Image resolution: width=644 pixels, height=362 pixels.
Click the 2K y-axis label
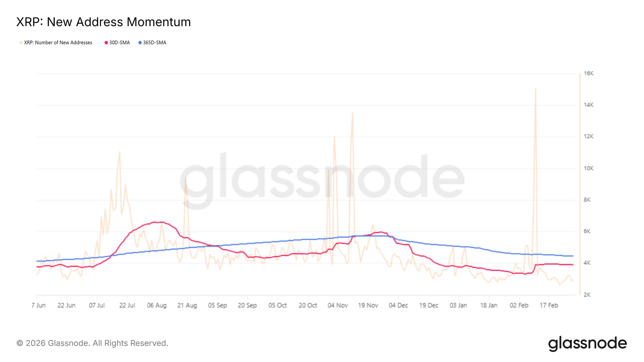(587, 295)
